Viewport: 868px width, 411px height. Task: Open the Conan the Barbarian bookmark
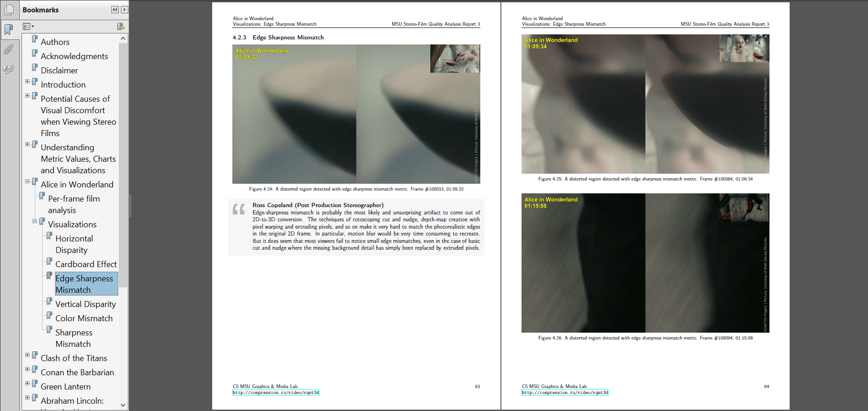pos(77,373)
